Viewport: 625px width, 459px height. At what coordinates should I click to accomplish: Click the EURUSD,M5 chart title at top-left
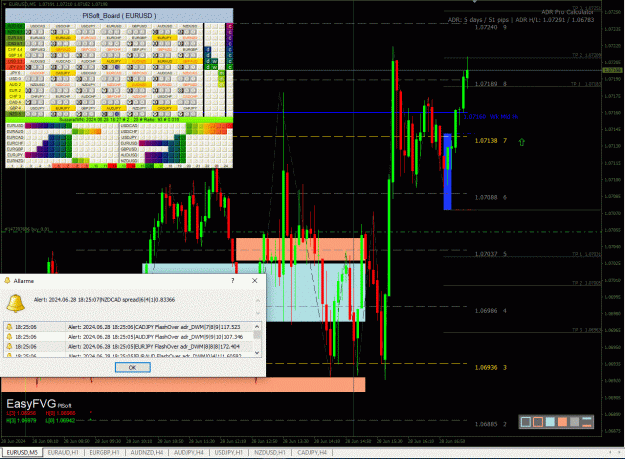[x=20, y=4]
